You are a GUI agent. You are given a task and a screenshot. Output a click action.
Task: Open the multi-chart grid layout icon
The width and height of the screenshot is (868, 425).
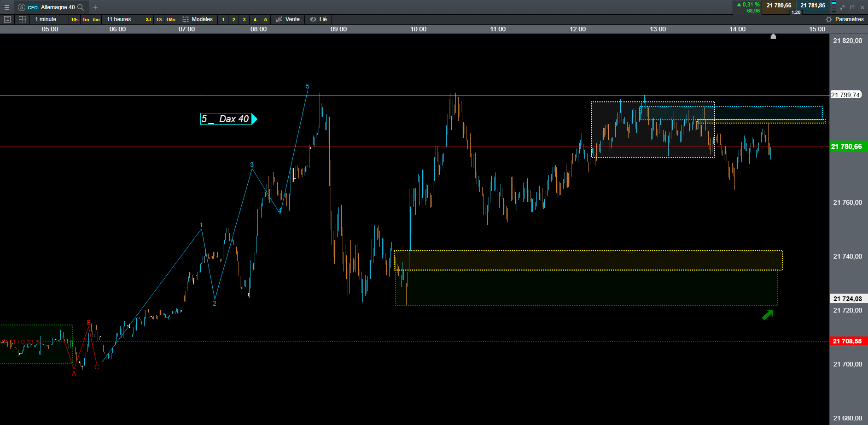coord(22,19)
